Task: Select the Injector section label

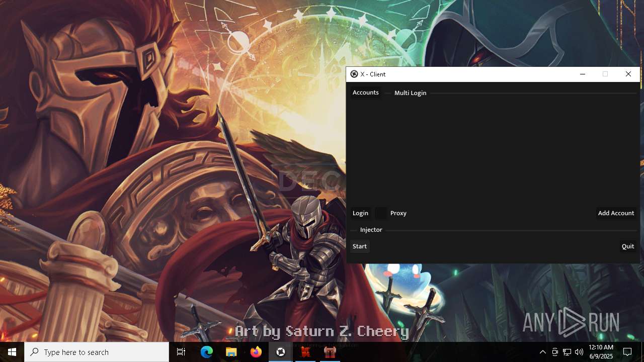Action: [x=371, y=230]
